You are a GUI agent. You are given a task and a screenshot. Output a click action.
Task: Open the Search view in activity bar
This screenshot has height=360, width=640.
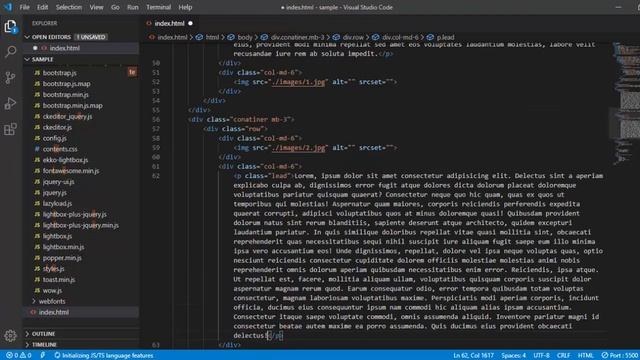coord(10,51)
